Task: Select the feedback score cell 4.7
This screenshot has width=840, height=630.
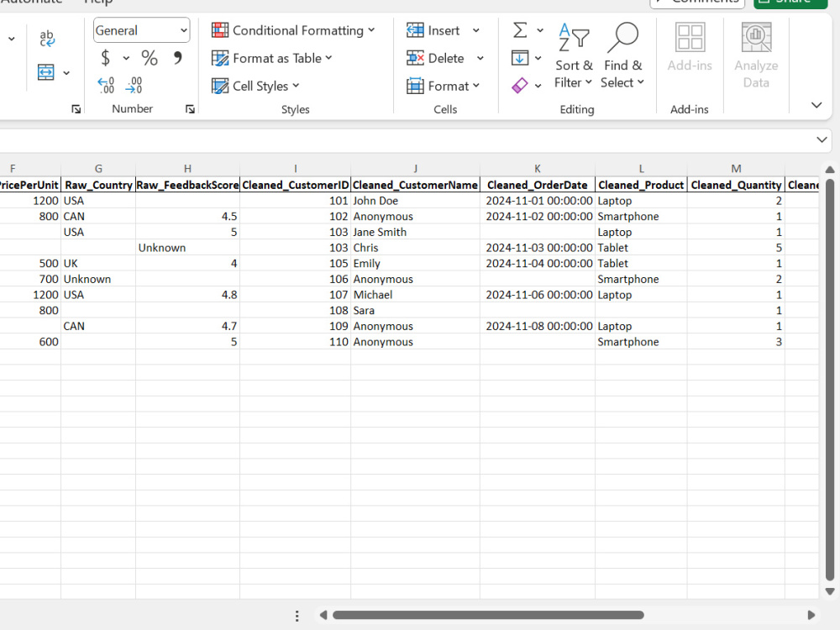Action: [x=187, y=326]
